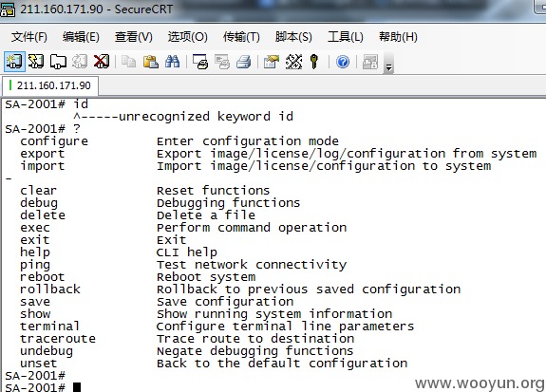Click the terminal prompt at the cursor line
This screenshot has width=546, height=392.
(x=77, y=387)
